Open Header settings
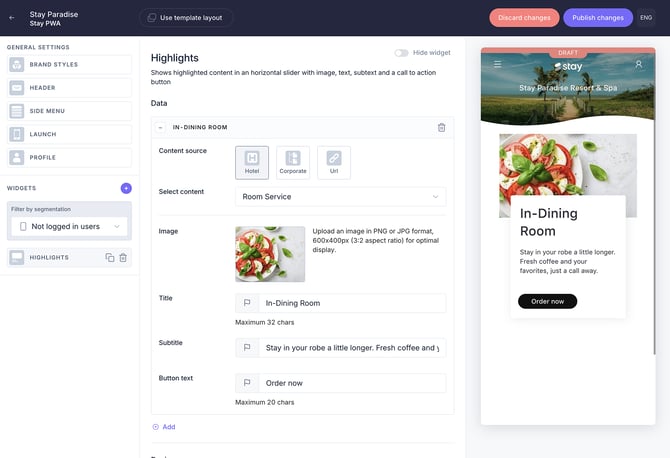670x458 pixels. pyautogui.click(x=69, y=88)
